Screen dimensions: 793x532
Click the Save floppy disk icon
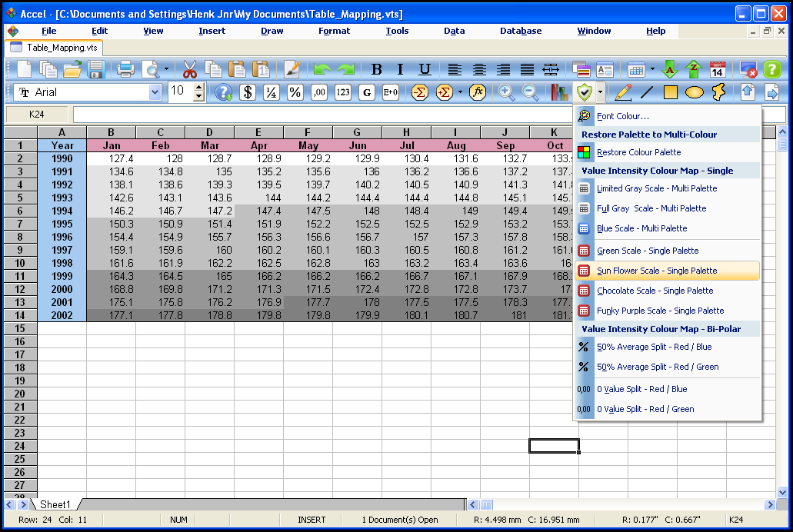click(x=95, y=70)
